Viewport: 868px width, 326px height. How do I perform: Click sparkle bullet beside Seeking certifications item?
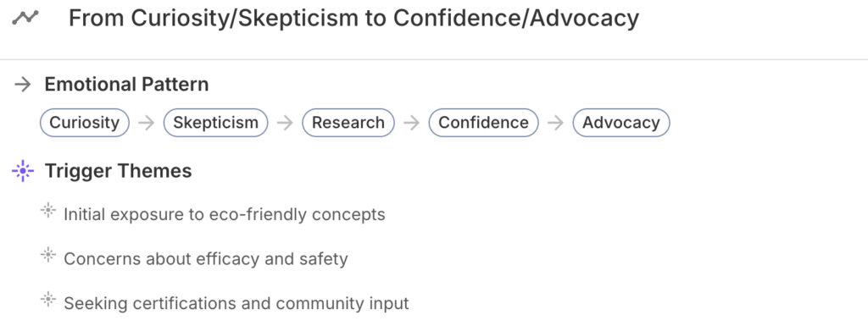(x=48, y=300)
